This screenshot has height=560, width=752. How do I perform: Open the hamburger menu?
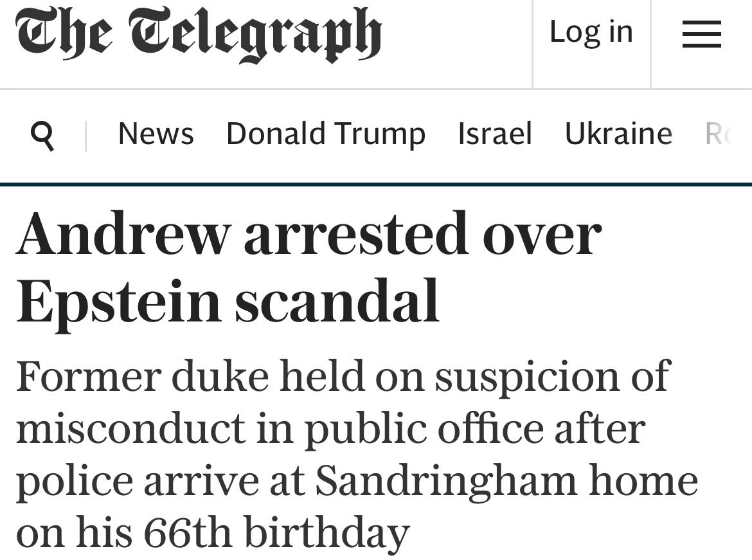[701, 34]
